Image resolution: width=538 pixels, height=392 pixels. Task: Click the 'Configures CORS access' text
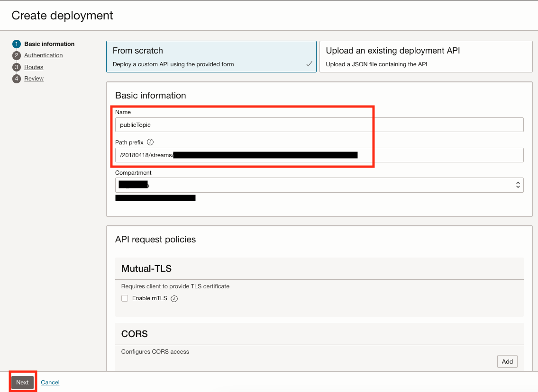(155, 352)
